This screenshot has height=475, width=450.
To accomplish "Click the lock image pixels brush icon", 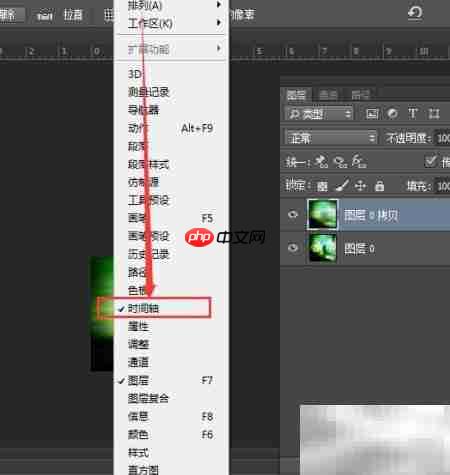I will tap(342, 186).
